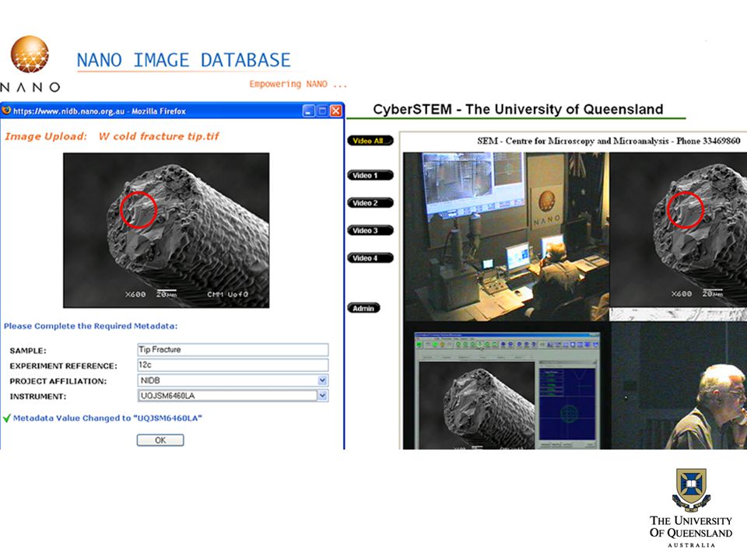Click the CyberSTEM page title
The width and height of the screenshot is (747, 560).
(518, 109)
